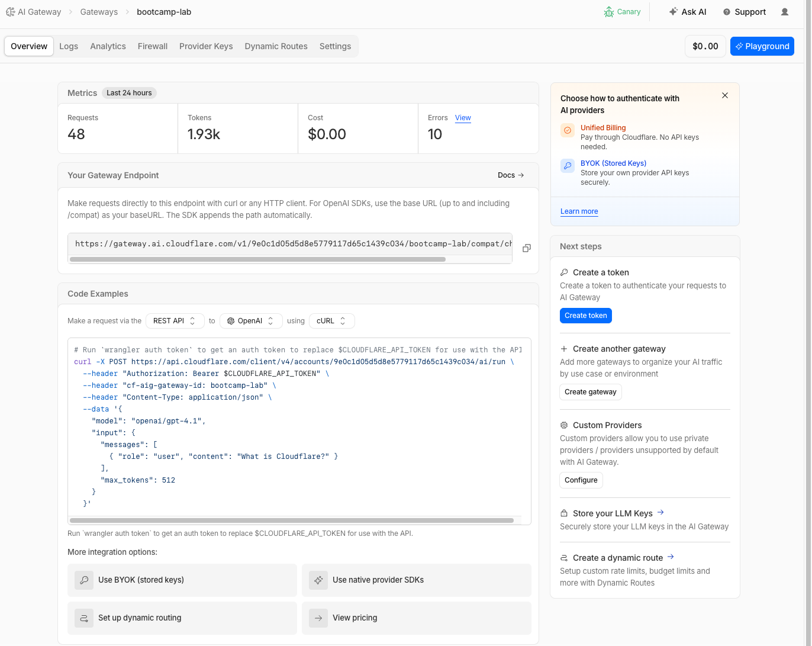Click the lock icon beside Store your LLM Keys

click(x=564, y=513)
